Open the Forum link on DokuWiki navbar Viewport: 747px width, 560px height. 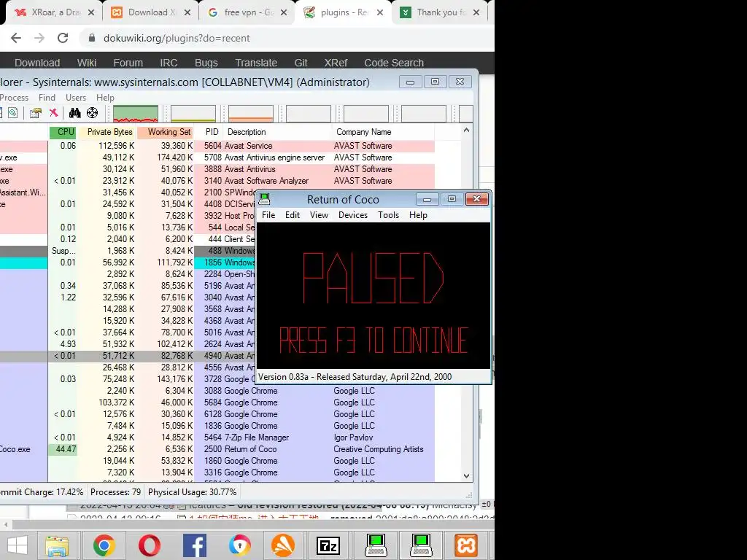point(128,63)
